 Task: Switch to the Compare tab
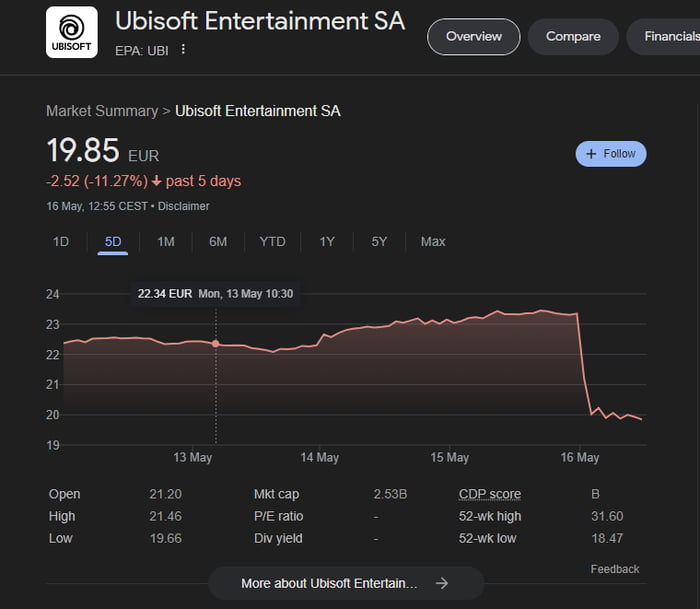(x=573, y=37)
